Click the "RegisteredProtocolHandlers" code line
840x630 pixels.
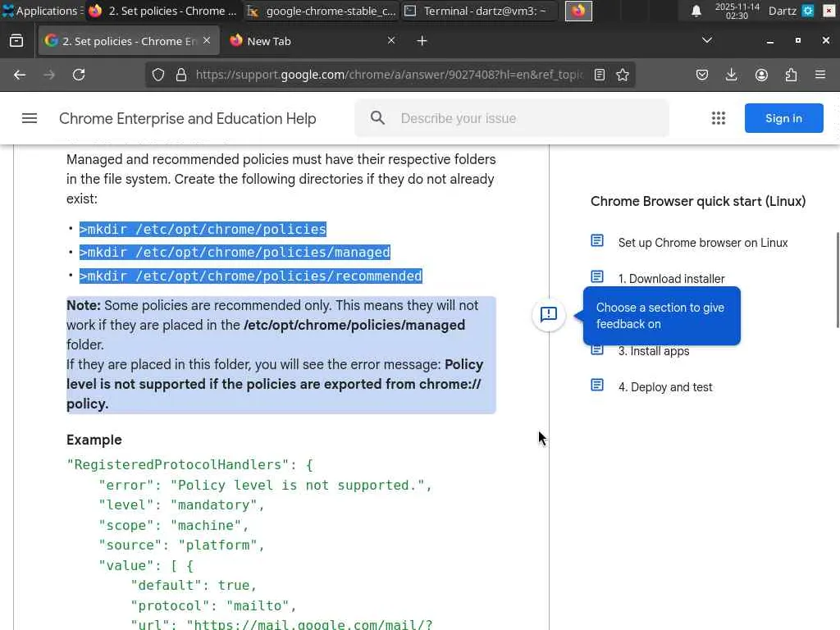point(189,464)
